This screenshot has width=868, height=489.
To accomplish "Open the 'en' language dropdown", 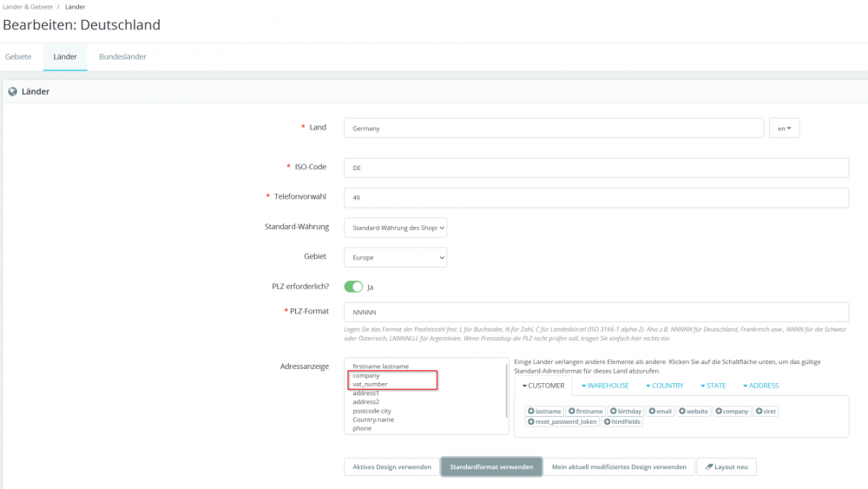I will [x=784, y=128].
